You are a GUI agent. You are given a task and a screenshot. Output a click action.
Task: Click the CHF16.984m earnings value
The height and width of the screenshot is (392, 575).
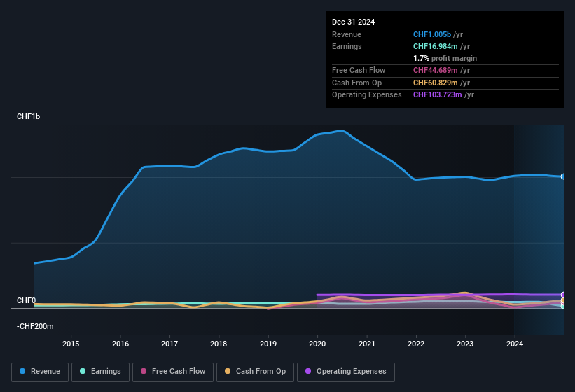(436, 46)
